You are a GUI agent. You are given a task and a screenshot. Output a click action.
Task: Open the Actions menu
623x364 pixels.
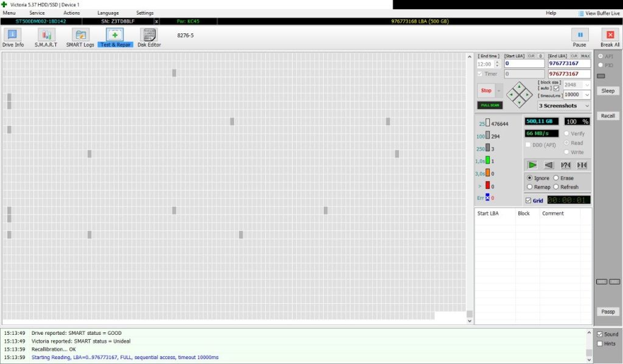(x=72, y=13)
